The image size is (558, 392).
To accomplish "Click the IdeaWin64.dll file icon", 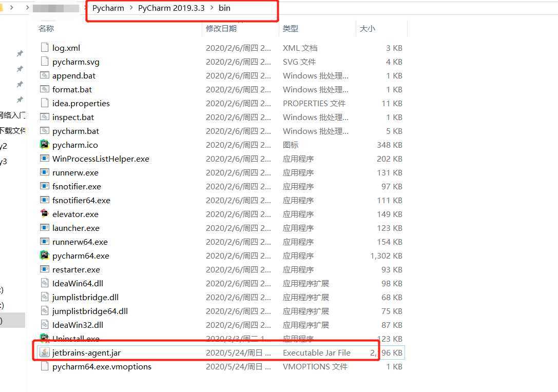I will (x=45, y=283).
